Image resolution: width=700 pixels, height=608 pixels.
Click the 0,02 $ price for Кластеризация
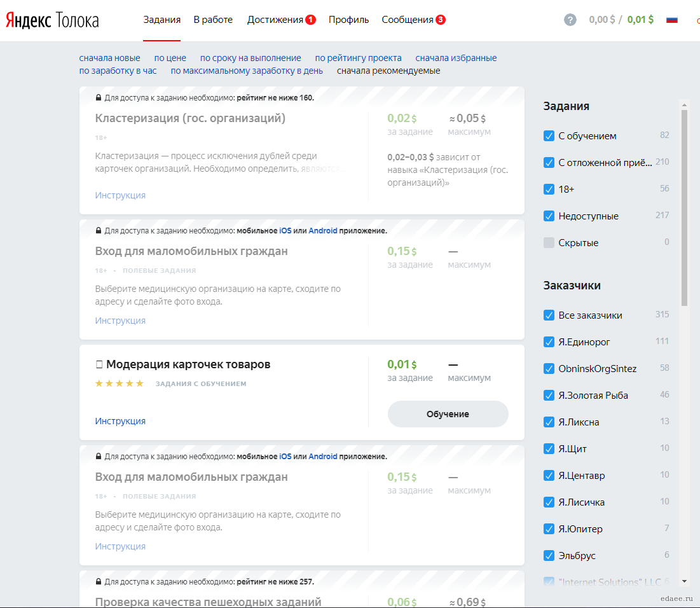(x=402, y=118)
